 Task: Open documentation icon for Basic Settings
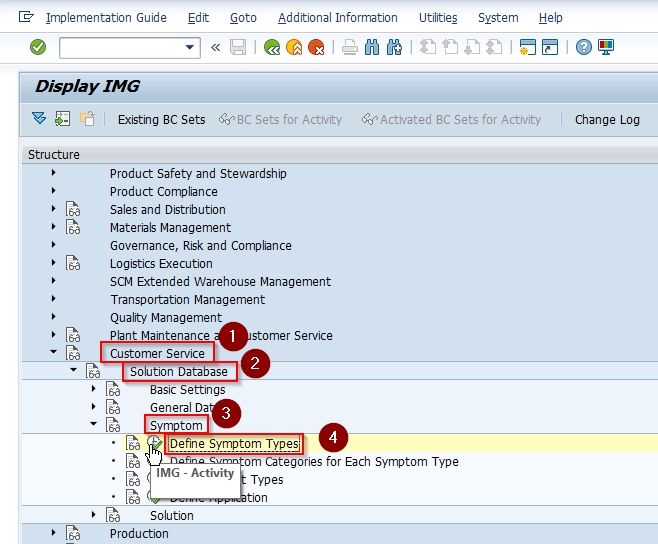pos(113,389)
